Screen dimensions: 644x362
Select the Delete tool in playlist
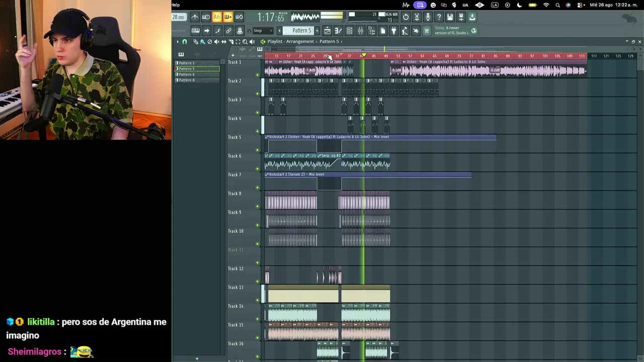(210, 42)
